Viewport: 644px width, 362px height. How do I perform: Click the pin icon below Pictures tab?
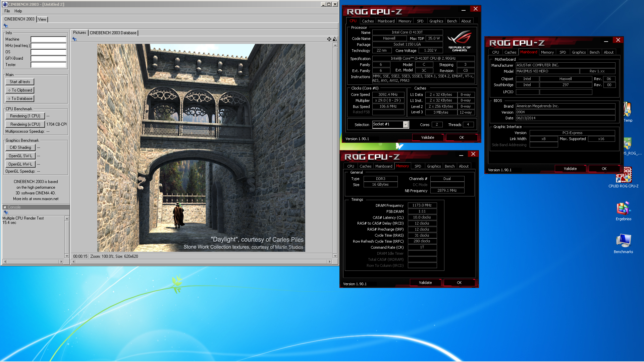coord(74,39)
